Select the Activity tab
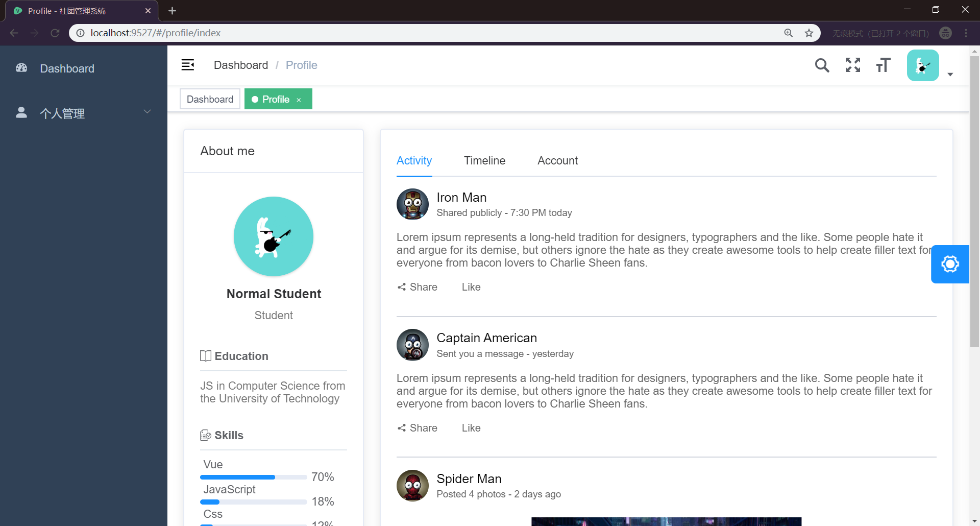The width and height of the screenshot is (980, 526). coord(414,160)
